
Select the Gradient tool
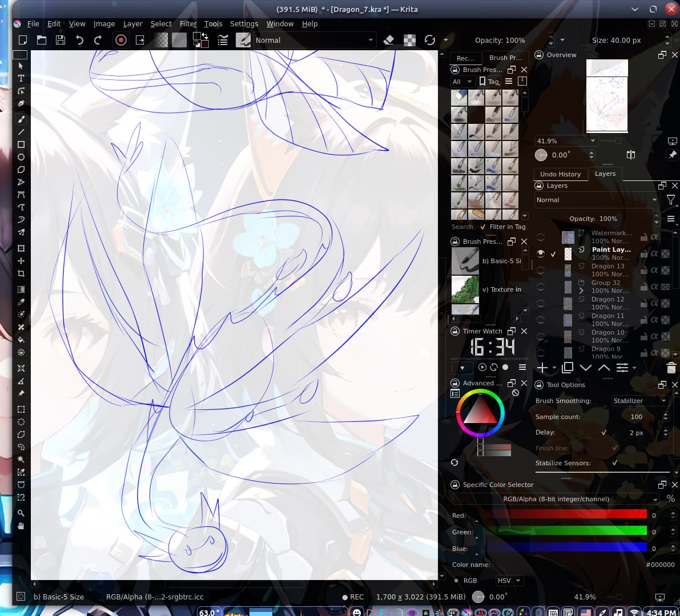click(x=21, y=289)
